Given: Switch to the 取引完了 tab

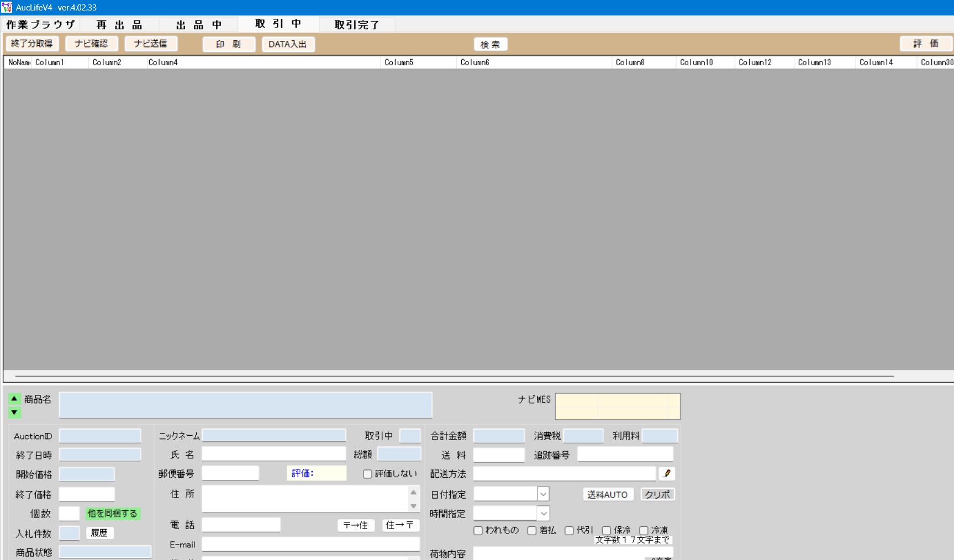Looking at the screenshot, I should tap(357, 25).
